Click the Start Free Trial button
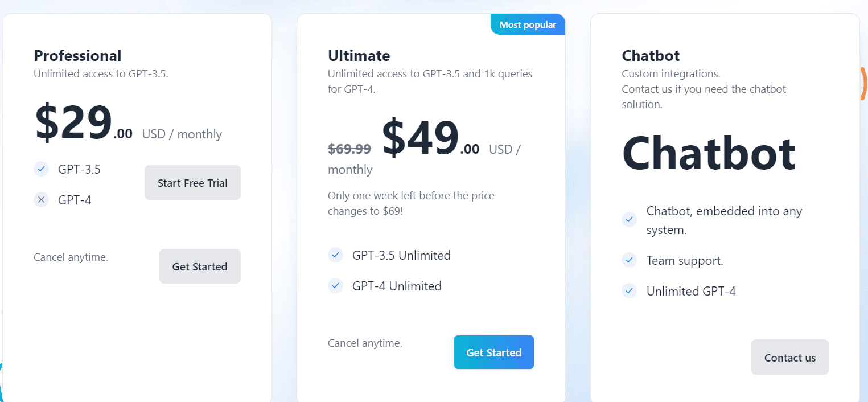This screenshot has width=868, height=402. [192, 182]
